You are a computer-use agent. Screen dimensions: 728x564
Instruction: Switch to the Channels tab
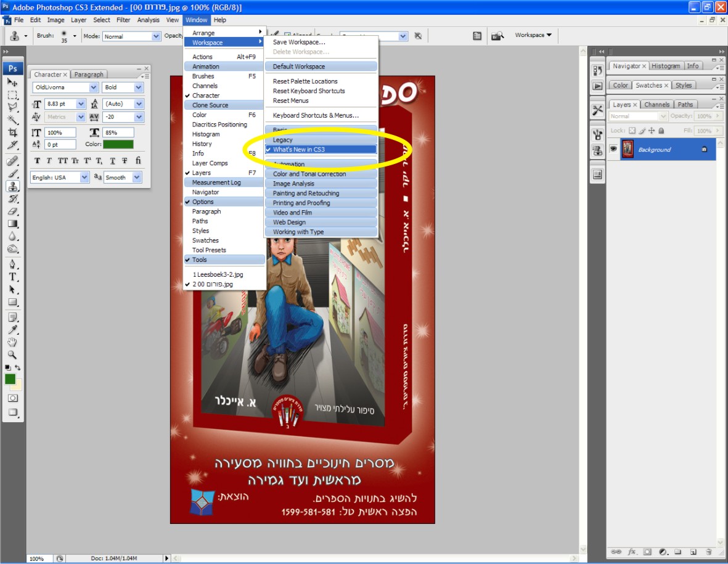click(x=656, y=104)
